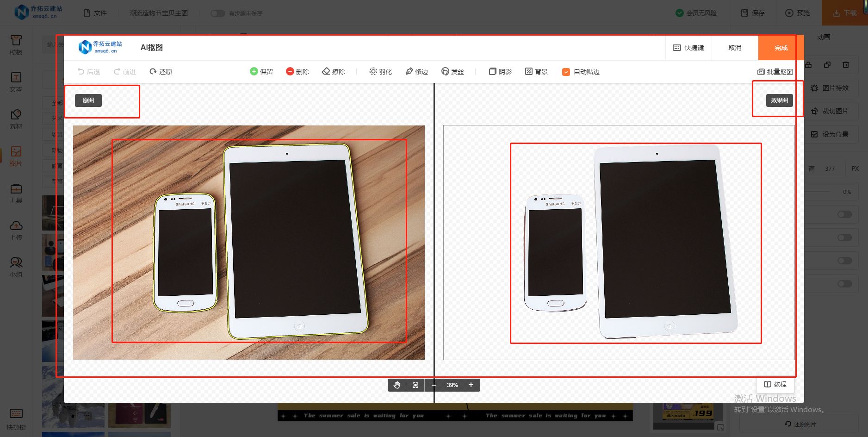868x437 pixels.
Task: Open 素材 materials in the sidebar
Action: [x=16, y=119]
